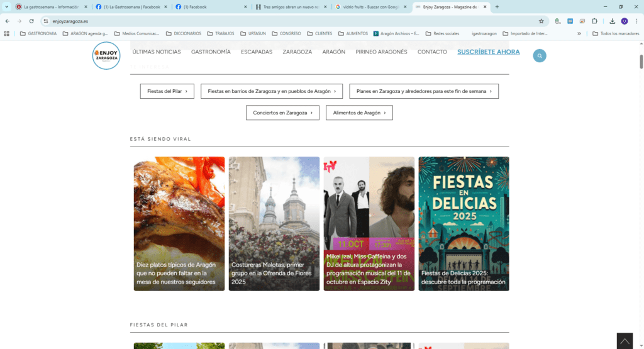Open the Medios Comunicac... bookmarks folder
The height and width of the screenshot is (349, 644).
point(136,33)
